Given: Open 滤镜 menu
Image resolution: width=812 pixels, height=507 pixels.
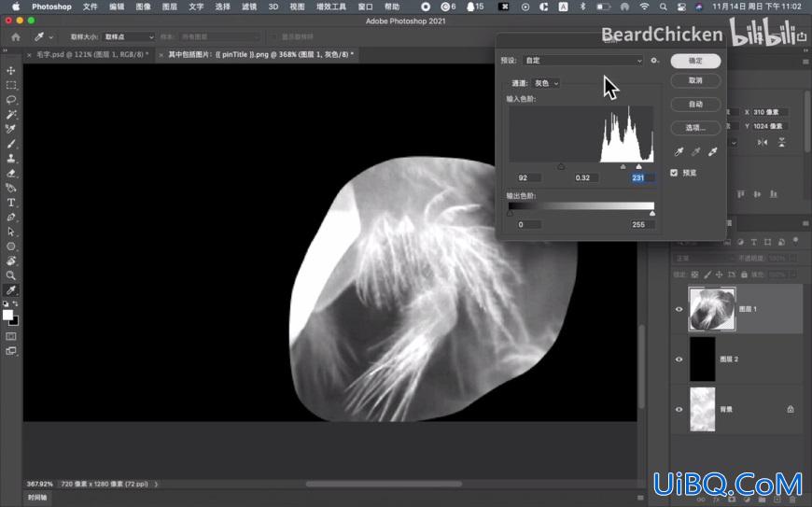Looking at the screenshot, I should (249, 7).
